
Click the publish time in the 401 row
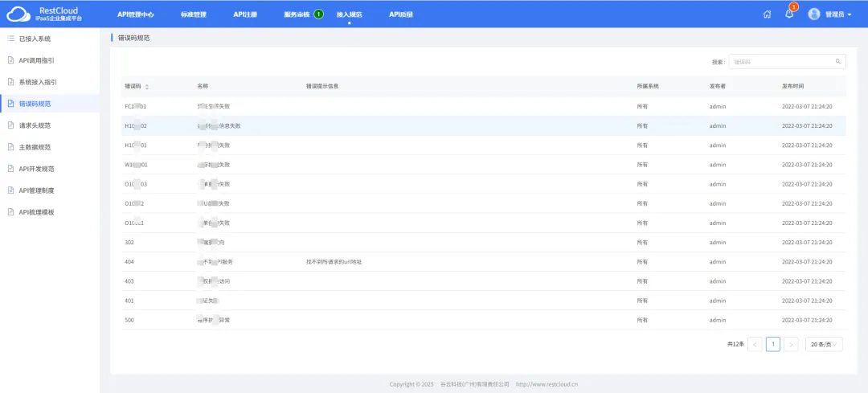(807, 301)
